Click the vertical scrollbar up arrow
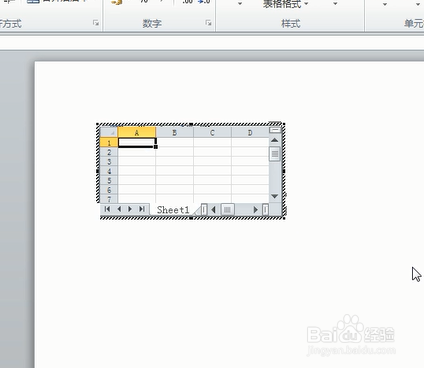Image resolution: width=424 pixels, height=368 pixels. [275, 140]
